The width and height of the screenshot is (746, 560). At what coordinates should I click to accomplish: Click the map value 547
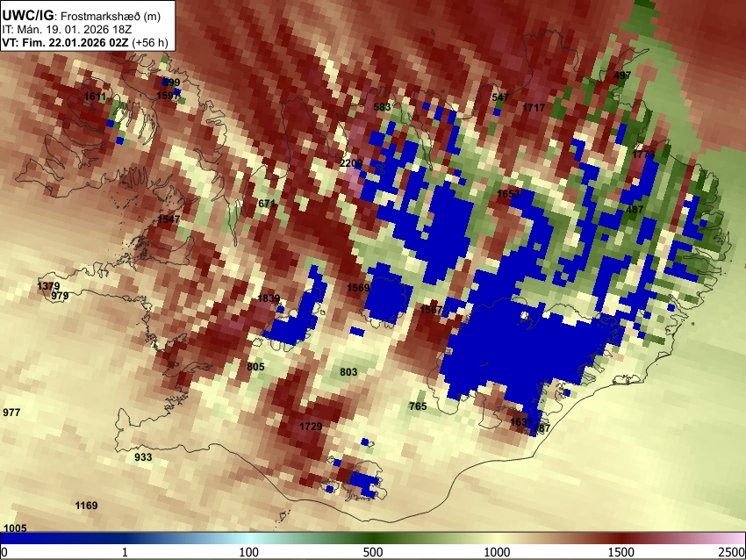500,97
